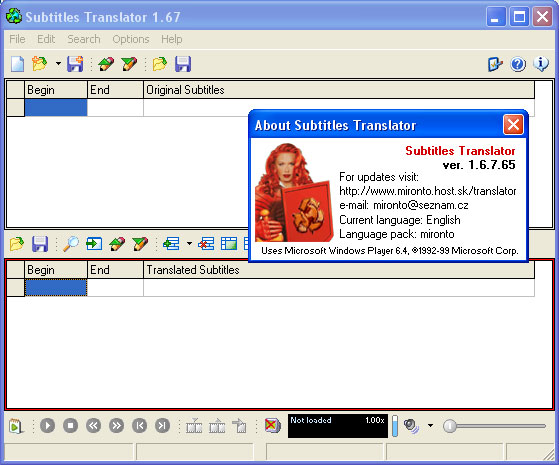This screenshot has width=559, height=465.
Task: Click the Begin header in Translated Subtitles table
Action: tap(56, 270)
